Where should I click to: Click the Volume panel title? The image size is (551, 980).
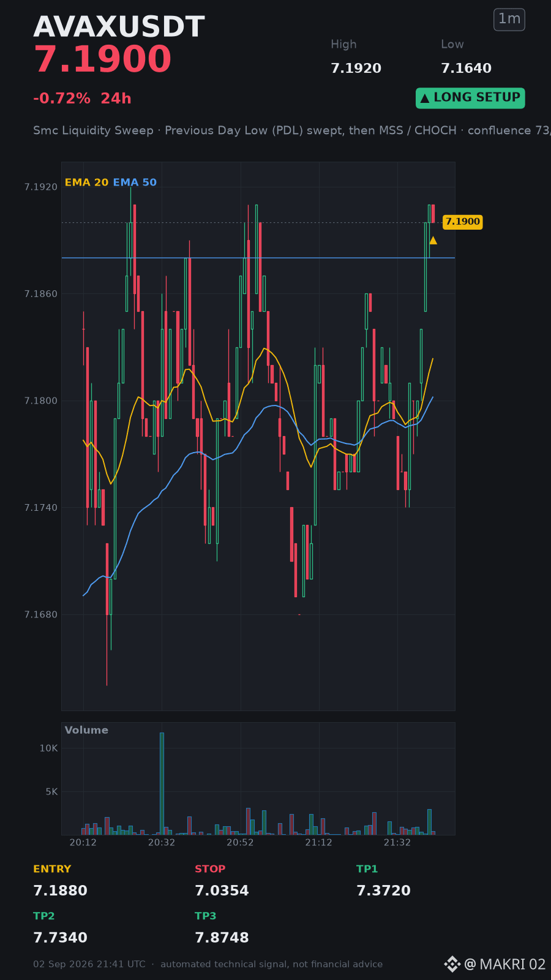click(86, 730)
